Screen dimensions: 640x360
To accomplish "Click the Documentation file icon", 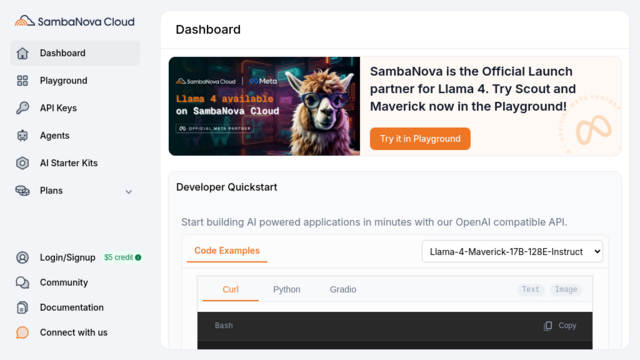I will click(22, 307).
